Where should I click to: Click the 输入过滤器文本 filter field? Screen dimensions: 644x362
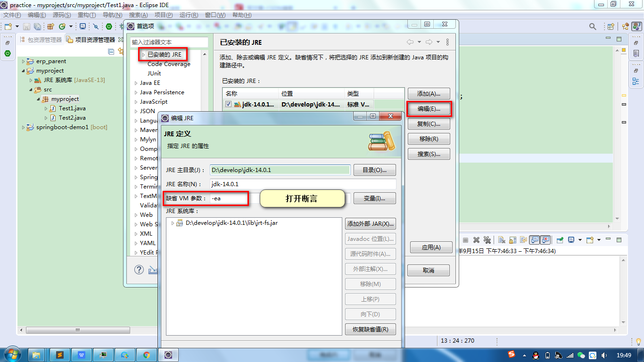click(169, 42)
